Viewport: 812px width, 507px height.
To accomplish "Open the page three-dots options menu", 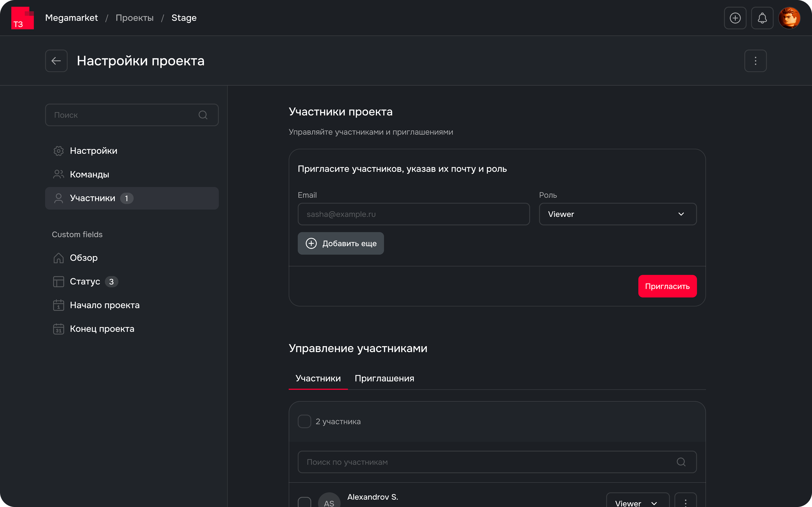I will (x=755, y=61).
